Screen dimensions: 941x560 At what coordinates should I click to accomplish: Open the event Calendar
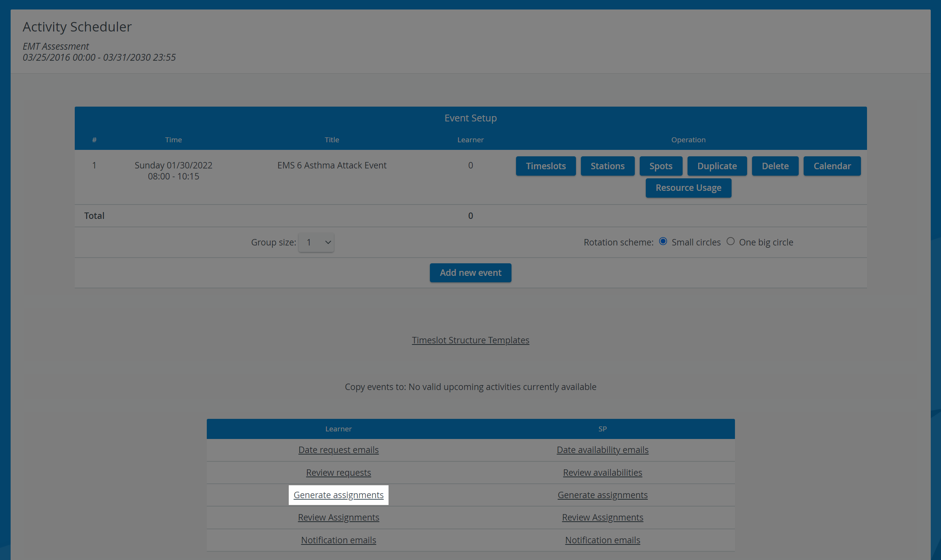click(x=832, y=166)
